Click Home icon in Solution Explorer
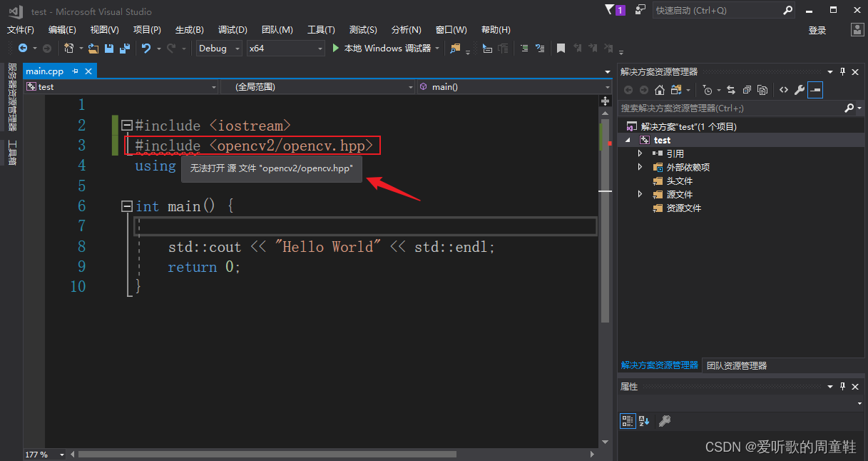 click(659, 89)
